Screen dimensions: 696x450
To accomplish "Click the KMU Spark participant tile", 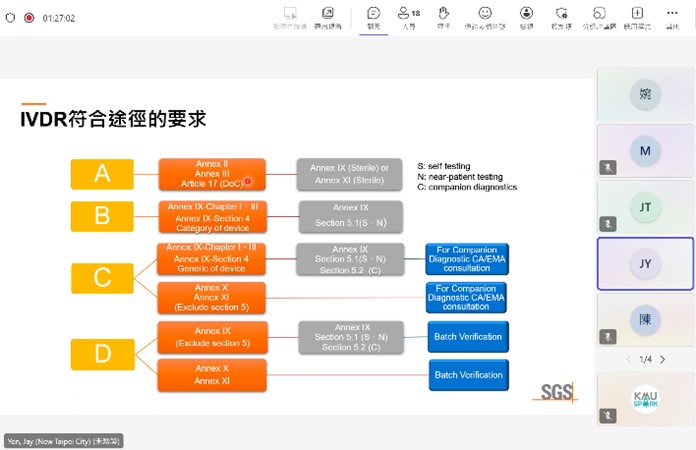I will pos(645,399).
